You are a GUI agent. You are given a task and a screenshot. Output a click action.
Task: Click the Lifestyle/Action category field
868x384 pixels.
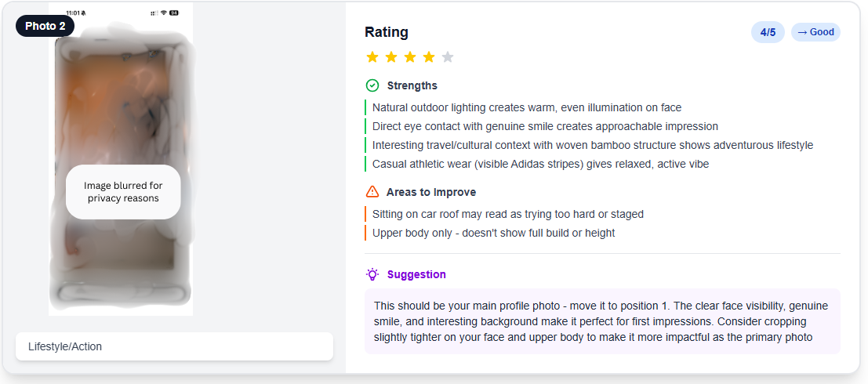(174, 346)
